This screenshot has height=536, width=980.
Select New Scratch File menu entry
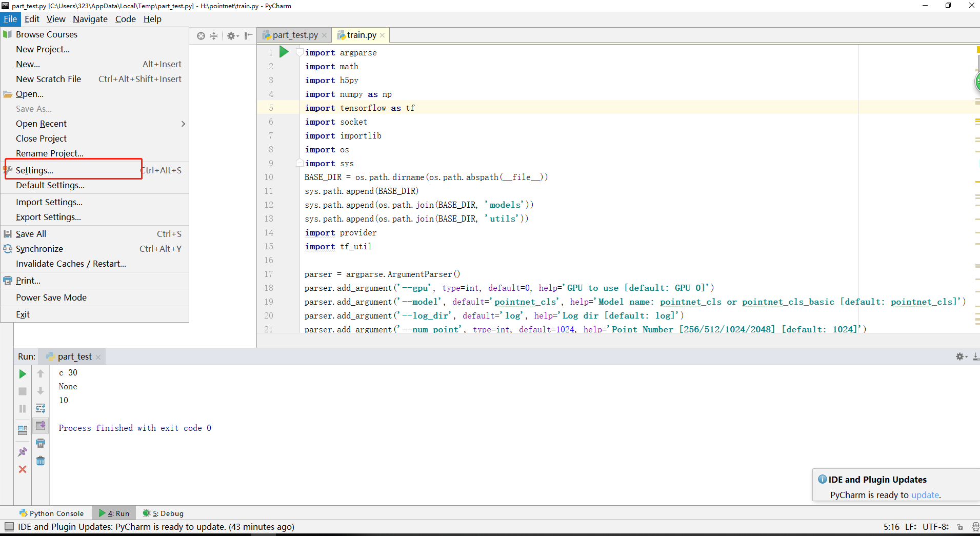(x=94, y=79)
